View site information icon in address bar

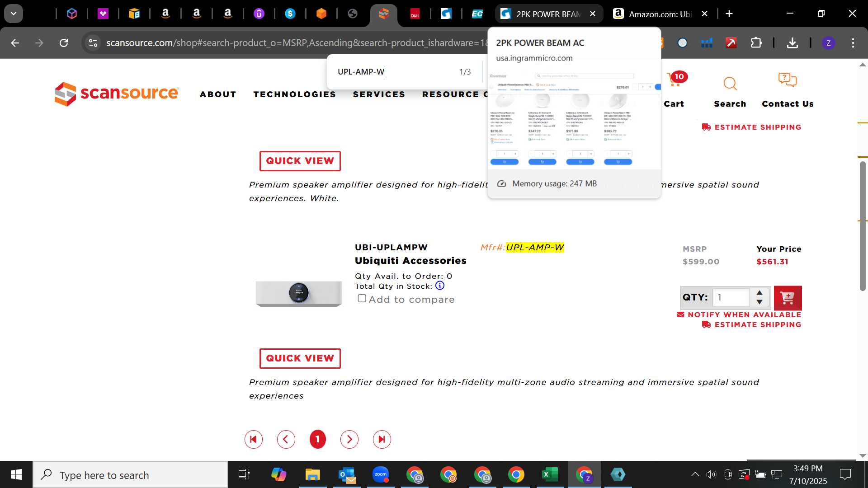pyautogui.click(x=93, y=43)
